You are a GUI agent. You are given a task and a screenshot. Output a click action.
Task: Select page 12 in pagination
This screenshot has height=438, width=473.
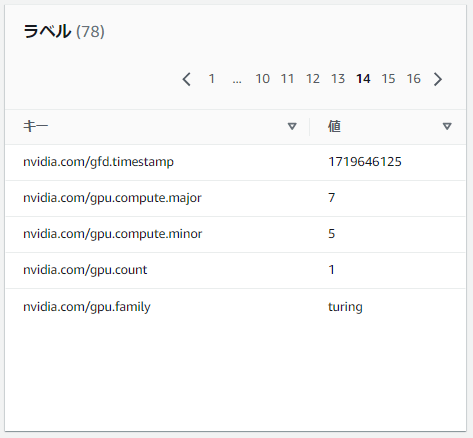(x=313, y=79)
